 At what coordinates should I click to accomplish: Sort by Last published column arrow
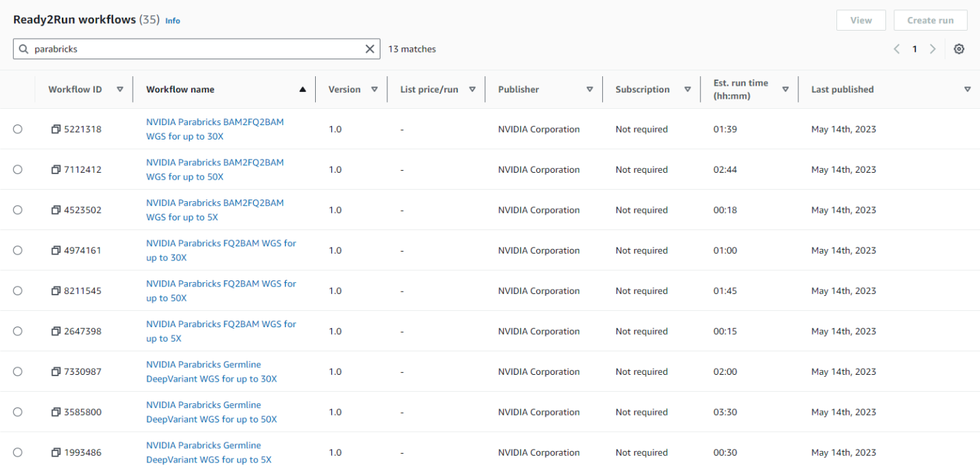(967, 89)
